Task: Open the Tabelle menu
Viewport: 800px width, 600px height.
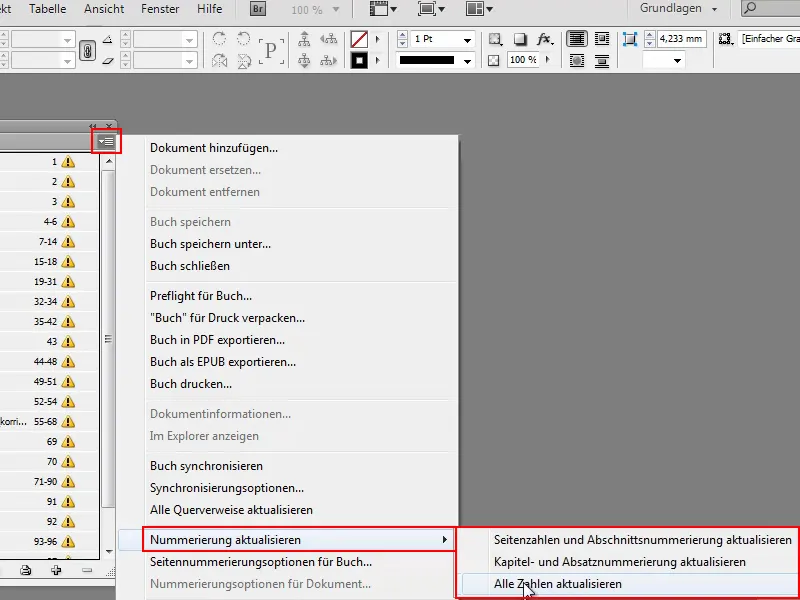Action: pos(47,9)
